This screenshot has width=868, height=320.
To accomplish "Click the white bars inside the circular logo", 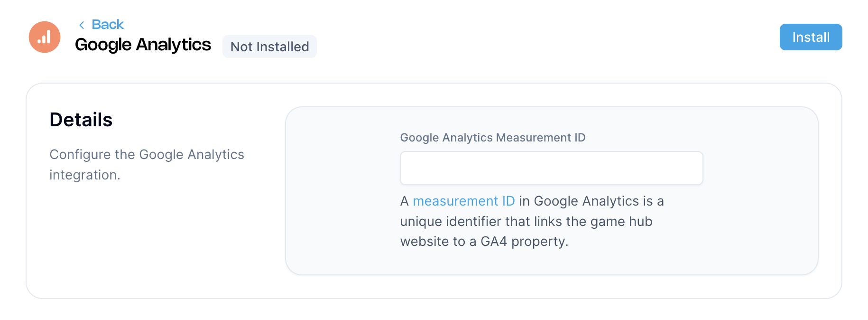I will (44, 38).
